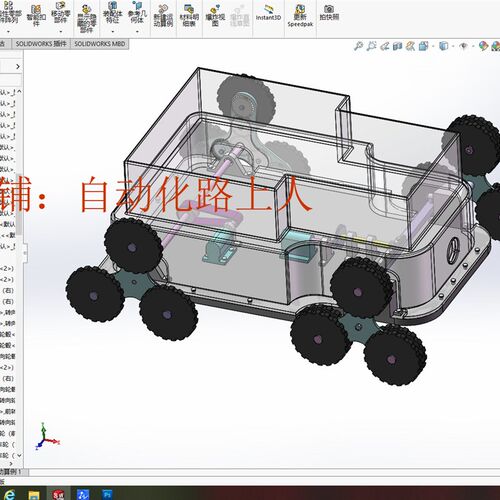This screenshot has width=500, height=500.
Task: Expand Reference Geometry dropdown arrow
Action: point(137,31)
